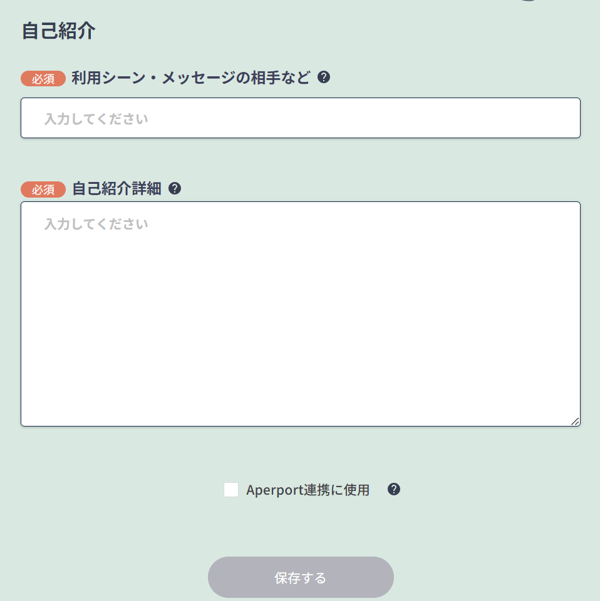Grab the textarea resize handle corner
The height and width of the screenshot is (601, 600).
point(575,421)
